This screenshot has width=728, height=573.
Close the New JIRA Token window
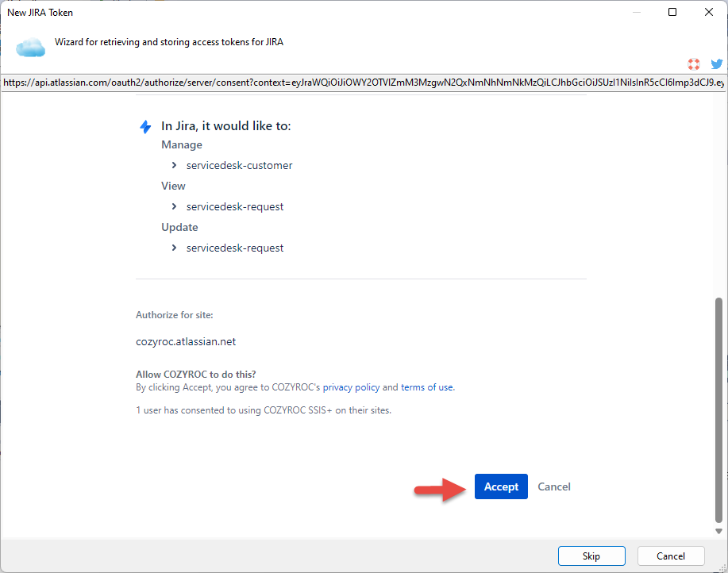point(708,12)
